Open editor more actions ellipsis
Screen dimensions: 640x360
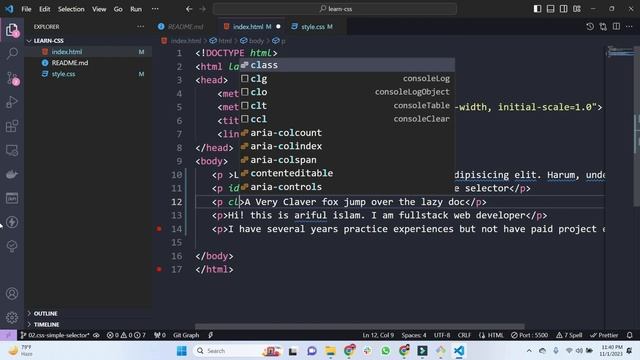pos(629,27)
